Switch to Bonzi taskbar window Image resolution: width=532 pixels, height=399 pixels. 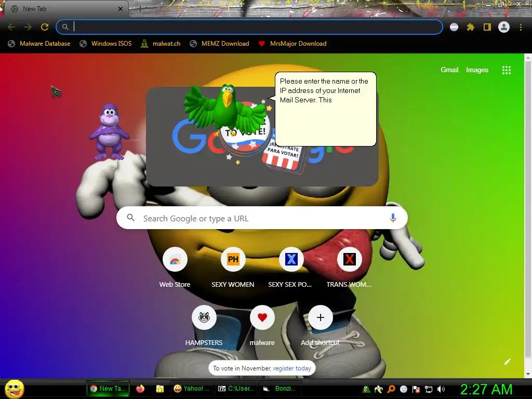280,389
